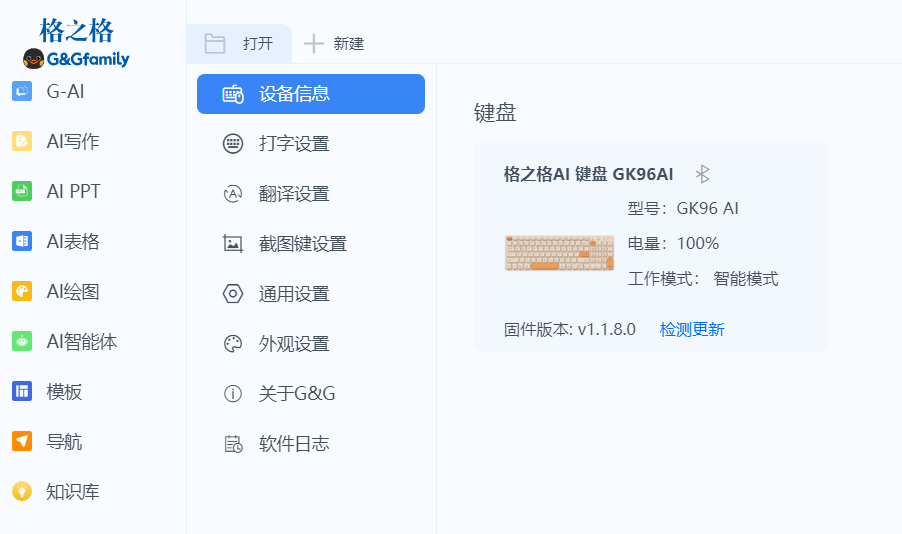Click the Bluetooth icon beside GK96AI
902x534 pixels.
click(702, 174)
